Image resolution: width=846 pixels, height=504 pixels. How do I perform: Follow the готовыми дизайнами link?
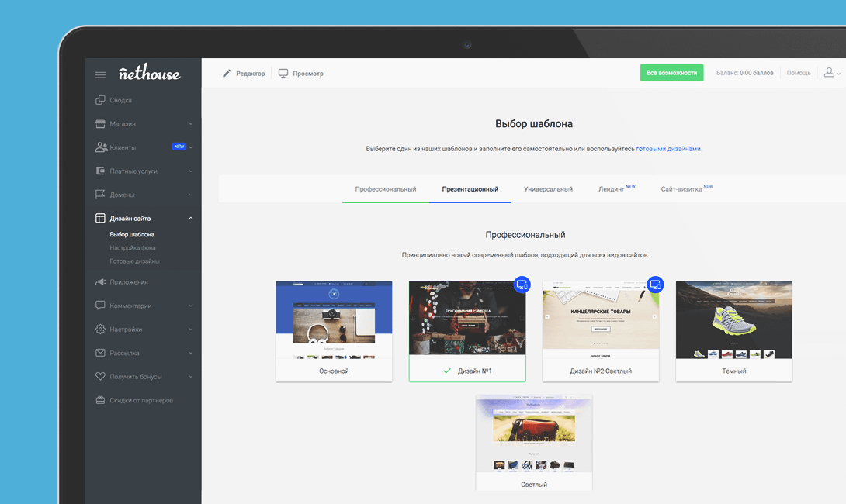click(668, 149)
